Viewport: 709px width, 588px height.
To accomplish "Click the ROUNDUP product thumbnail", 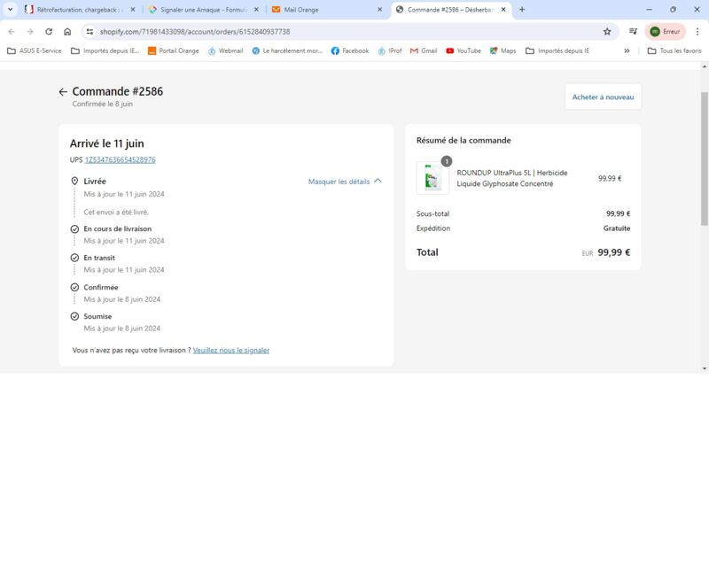I will (x=432, y=178).
